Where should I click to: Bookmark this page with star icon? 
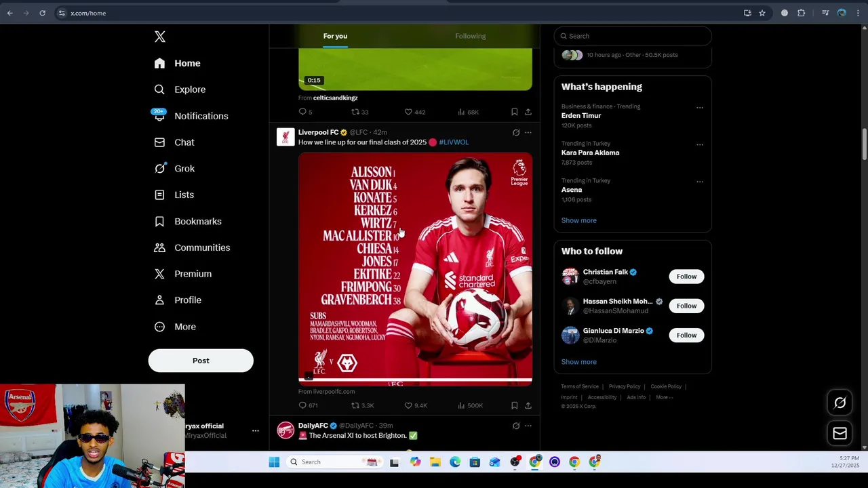[762, 13]
